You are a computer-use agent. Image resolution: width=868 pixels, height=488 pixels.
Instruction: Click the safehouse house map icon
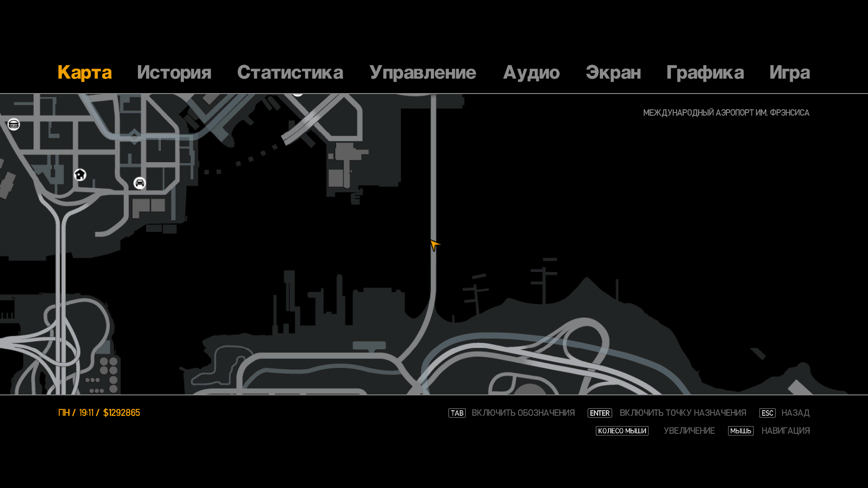coord(80,175)
